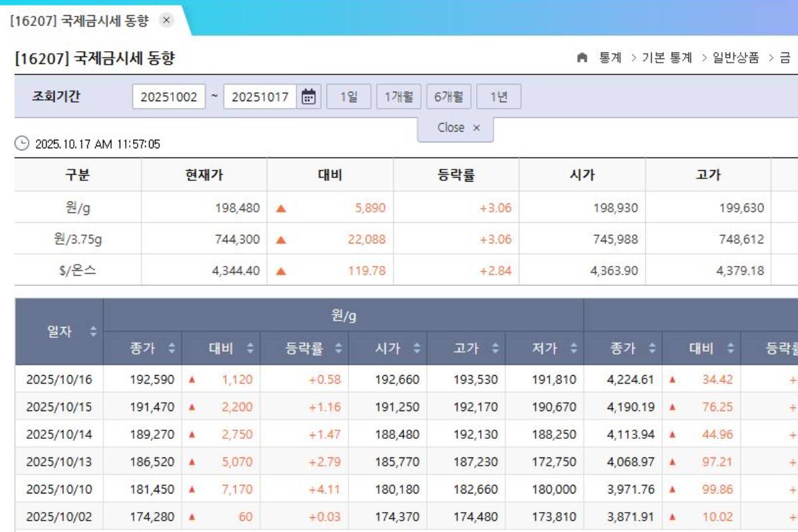Sort 원/g 저가 column
Viewport: 798px width, 532px height.
573,348
